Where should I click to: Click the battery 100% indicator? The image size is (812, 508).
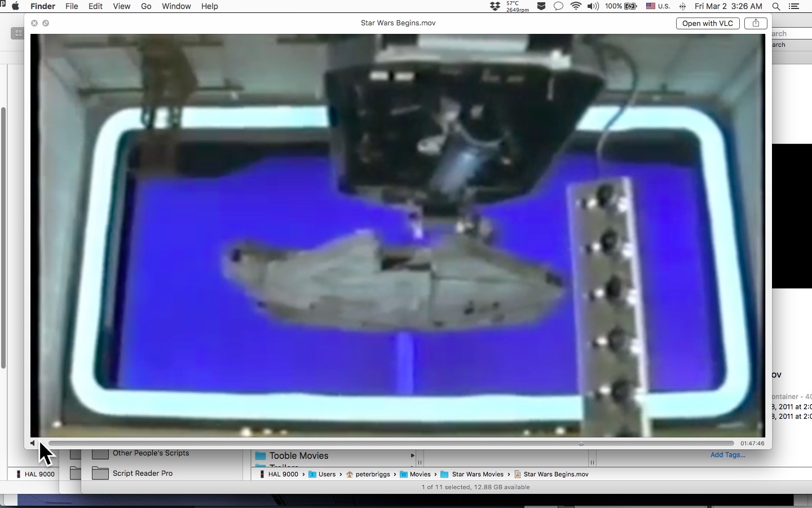(x=621, y=6)
